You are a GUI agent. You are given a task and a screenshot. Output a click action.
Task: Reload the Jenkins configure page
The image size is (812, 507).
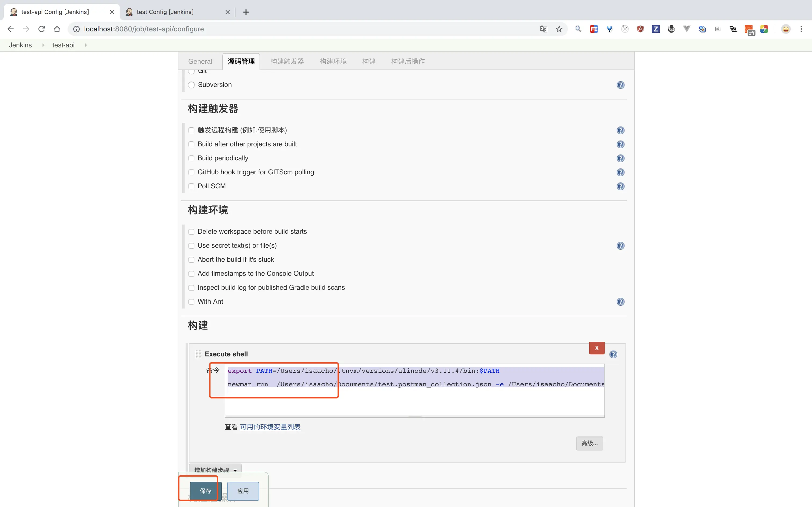pyautogui.click(x=42, y=29)
